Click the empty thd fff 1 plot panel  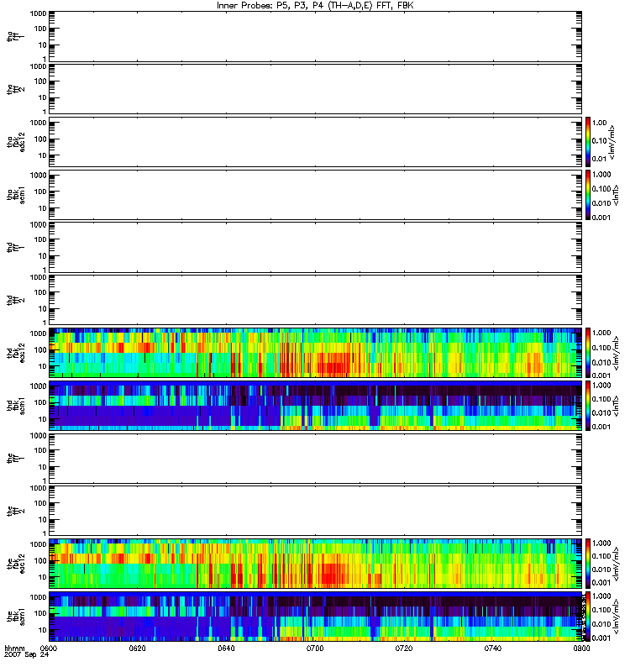[316, 247]
